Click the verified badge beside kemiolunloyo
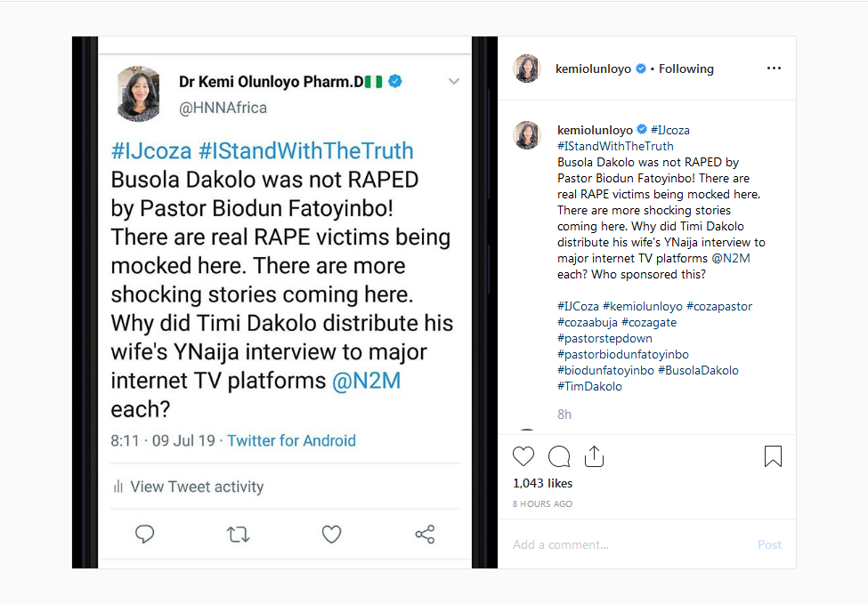Viewport: 868px width, 604px height. [641, 68]
